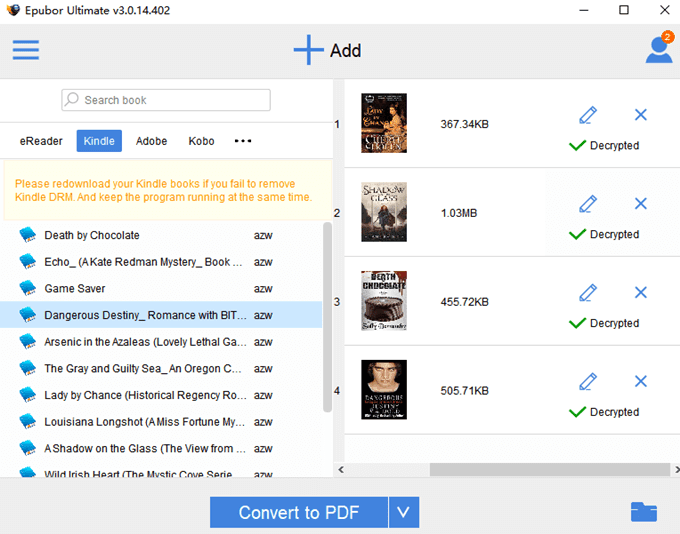The image size is (680, 534).
Task: Click the book icon beside Game Saver
Action: coord(28,288)
